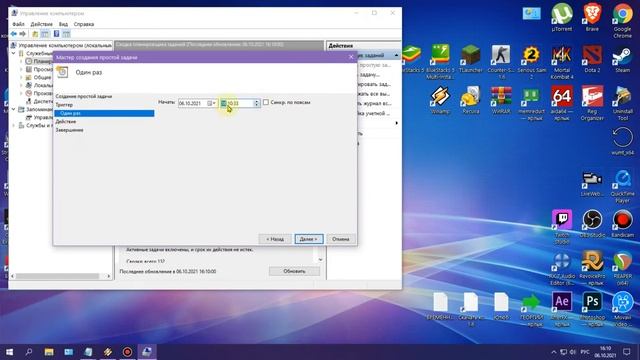Image resolution: width=640 pixels, height=360 pixels.
Task: Open the Counter-Strike 1.6 shortcut
Action: [x=501, y=62]
